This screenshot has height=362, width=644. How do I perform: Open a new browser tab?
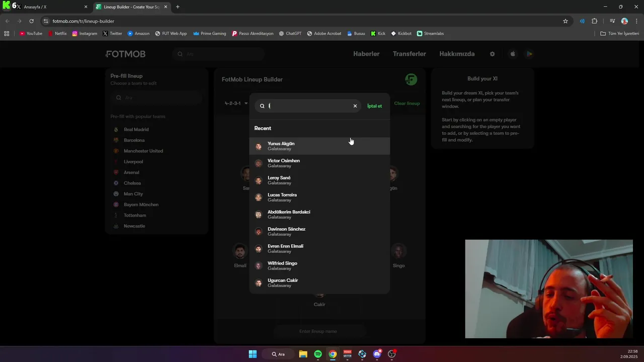click(x=178, y=7)
